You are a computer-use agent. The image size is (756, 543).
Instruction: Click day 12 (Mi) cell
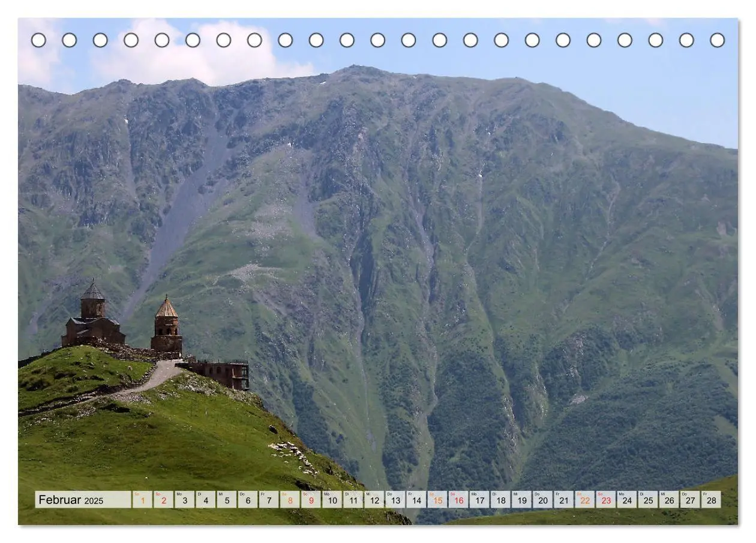tap(374, 500)
